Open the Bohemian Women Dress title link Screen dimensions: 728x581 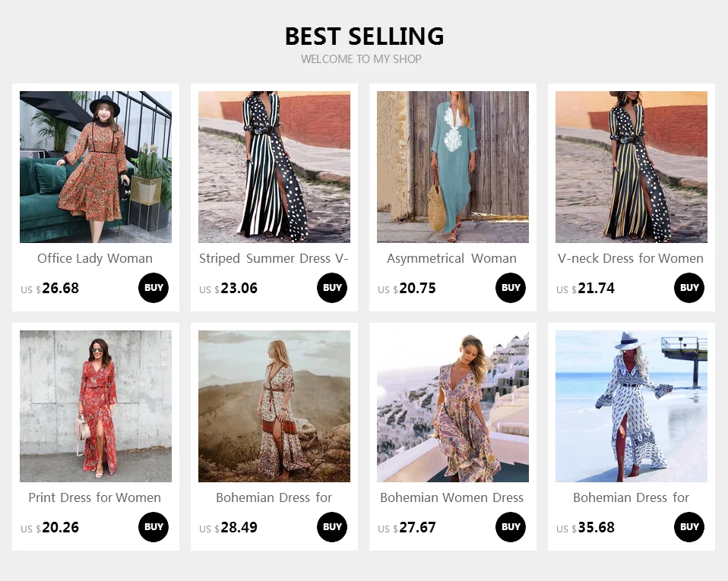(x=451, y=497)
